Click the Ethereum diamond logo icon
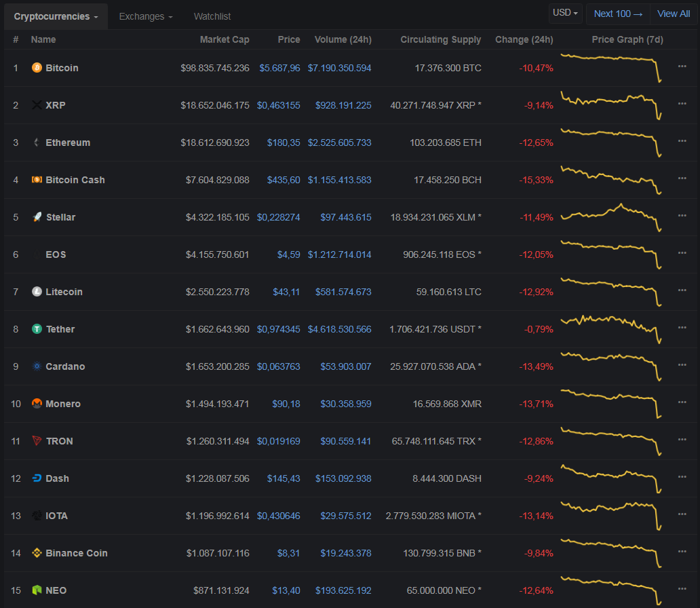This screenshot has width=700, height=608. [x=37, y=142]
